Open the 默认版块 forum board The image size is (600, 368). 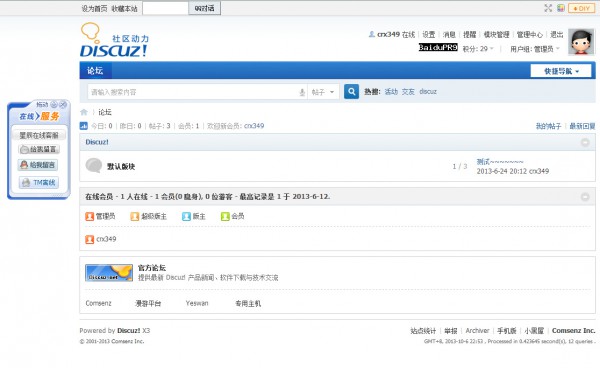coord(121,166)
